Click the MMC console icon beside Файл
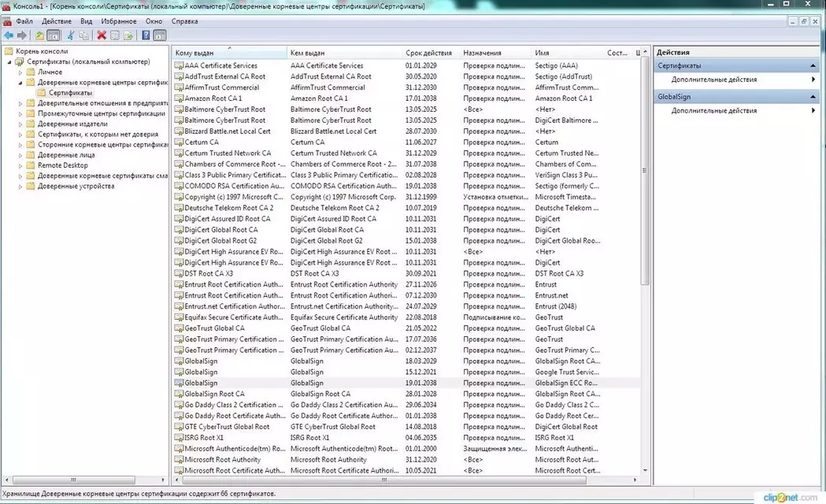The image size is (826, 504). [7, 21]
